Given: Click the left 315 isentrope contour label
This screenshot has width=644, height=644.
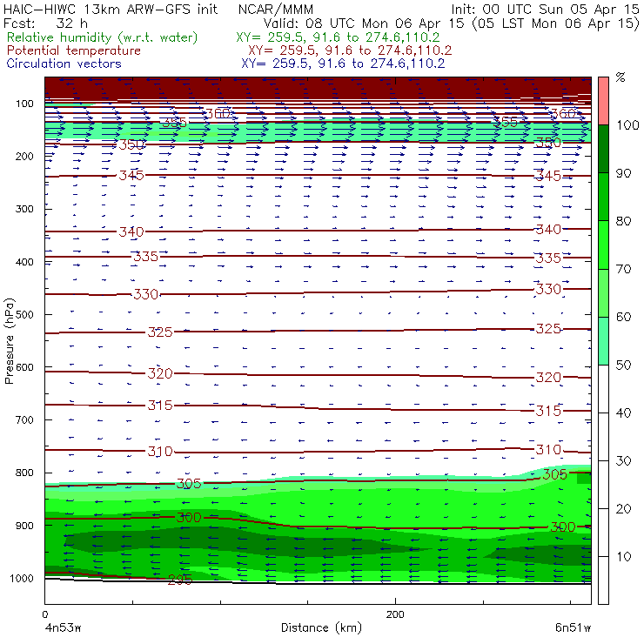Looking at the screenshot, I should click(x=160, y=406).
